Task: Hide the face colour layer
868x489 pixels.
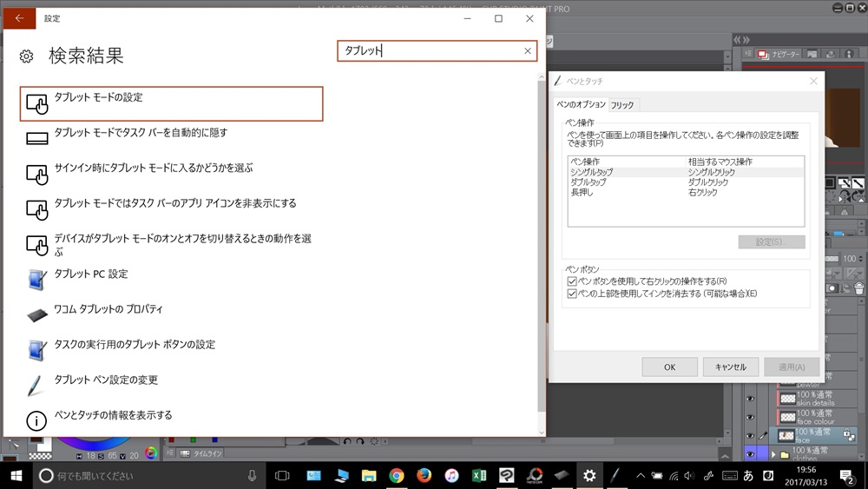Action: click(751, 418)
